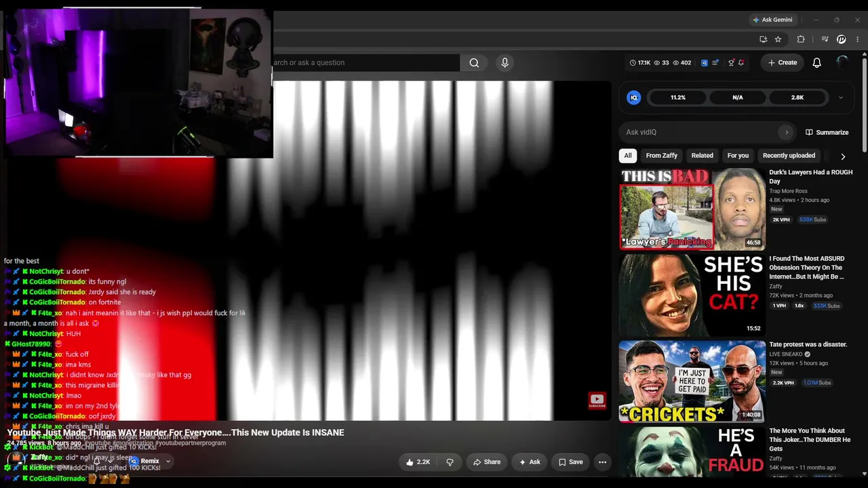Open 'The More You Think About This Joker' title
The image size is (868, 488).
click(x=810, y=440)
